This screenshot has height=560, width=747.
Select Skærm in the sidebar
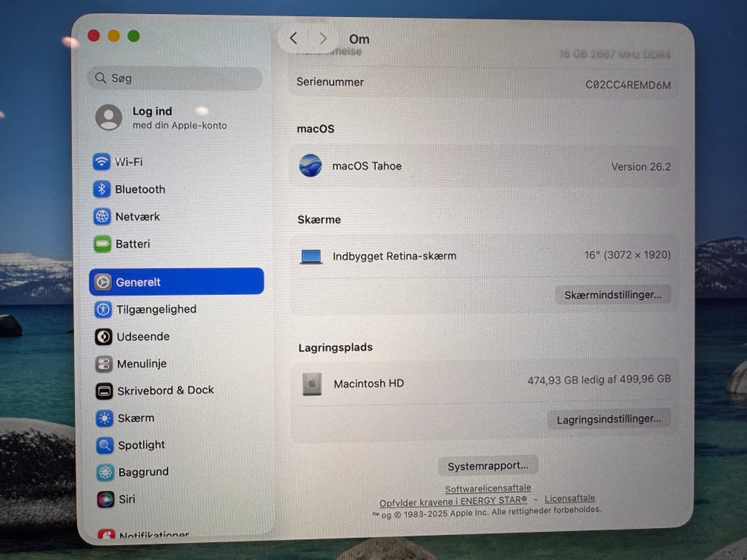tap(177, 418)
